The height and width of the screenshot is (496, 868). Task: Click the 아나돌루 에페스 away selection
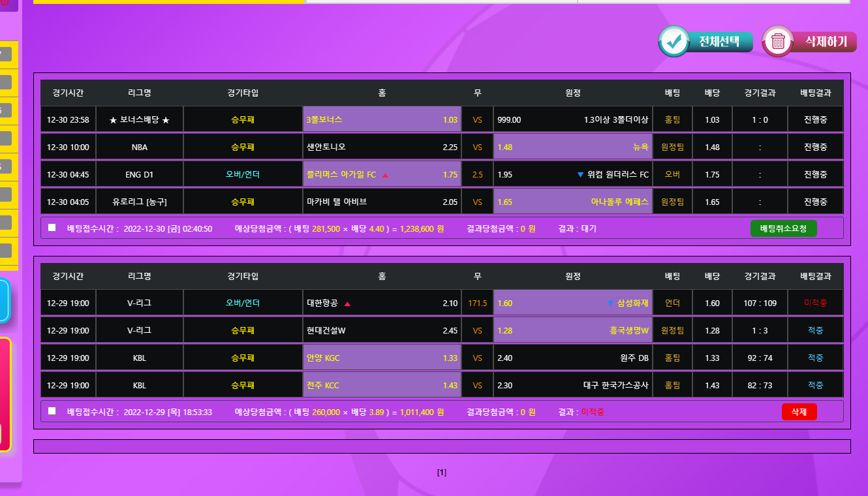[x=572, y=202]
